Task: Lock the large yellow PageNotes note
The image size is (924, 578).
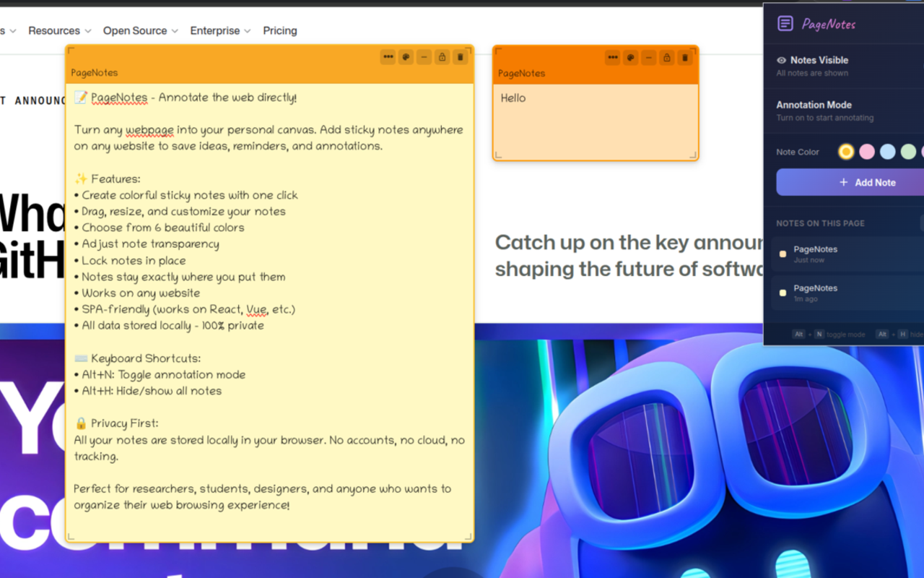Action: tap(442, 56)
